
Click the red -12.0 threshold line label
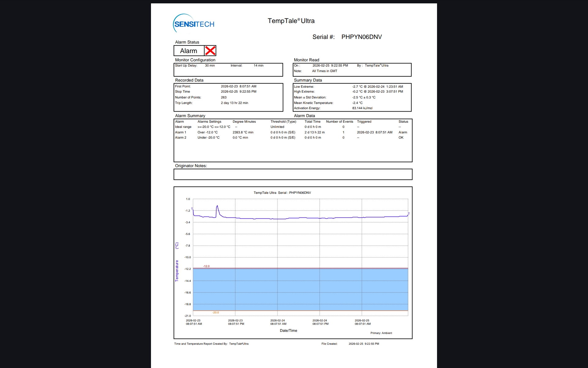pos(206,266)
